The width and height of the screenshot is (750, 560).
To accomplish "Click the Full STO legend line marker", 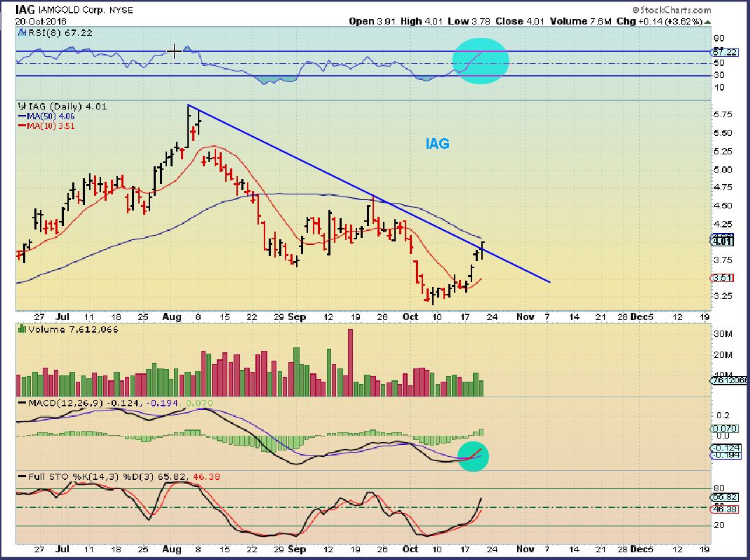I will tap(22, 476).
